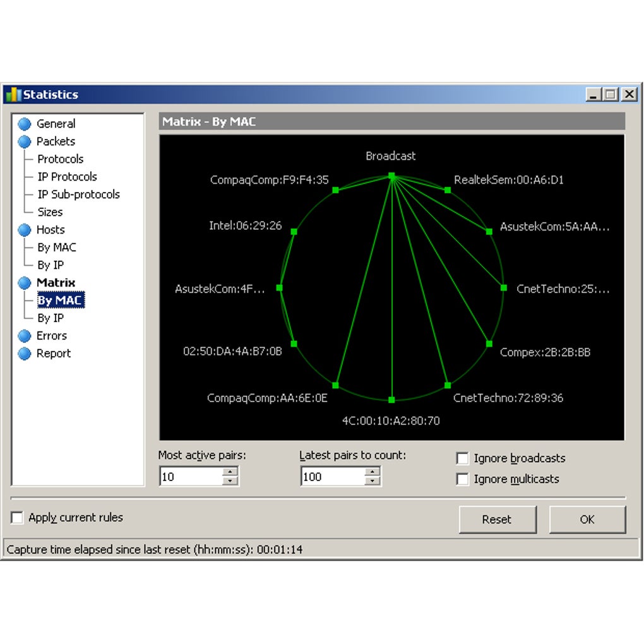Image resolution: width=644 pixels, height=644 pixels.
Task: Select IP Protocols in the tree
Action: pos(68,177)
